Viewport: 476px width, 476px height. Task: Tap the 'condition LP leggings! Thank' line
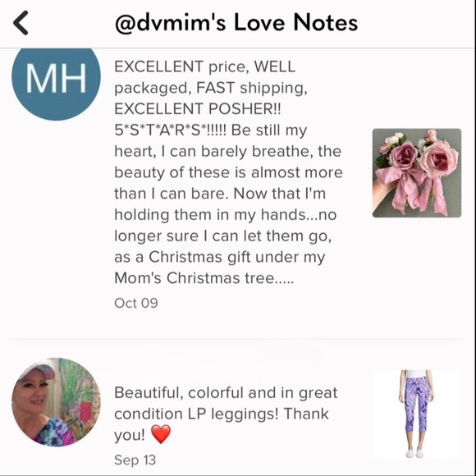(x=222, y=414)
